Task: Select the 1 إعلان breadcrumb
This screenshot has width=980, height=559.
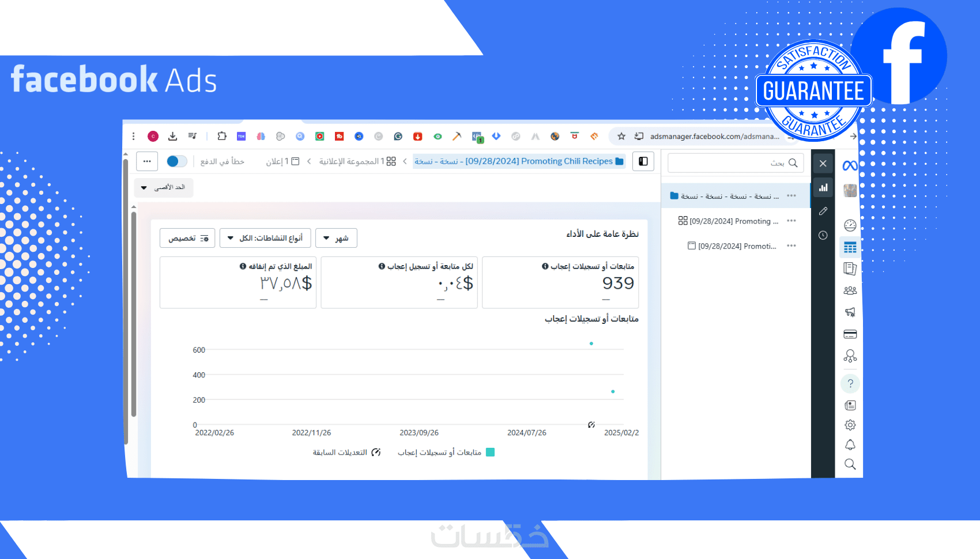Action: coord(282,161)
